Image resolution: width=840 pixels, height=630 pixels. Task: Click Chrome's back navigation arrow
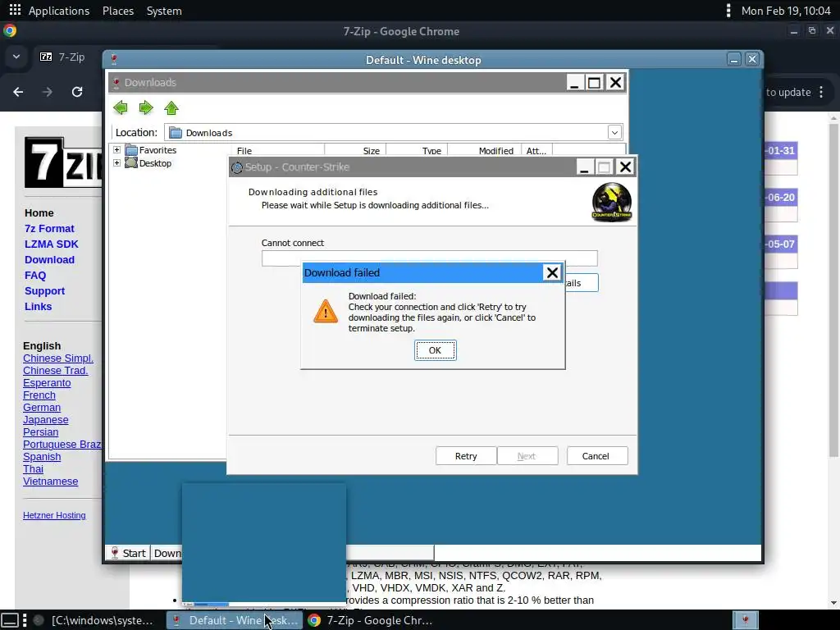[x=18, y=92]
